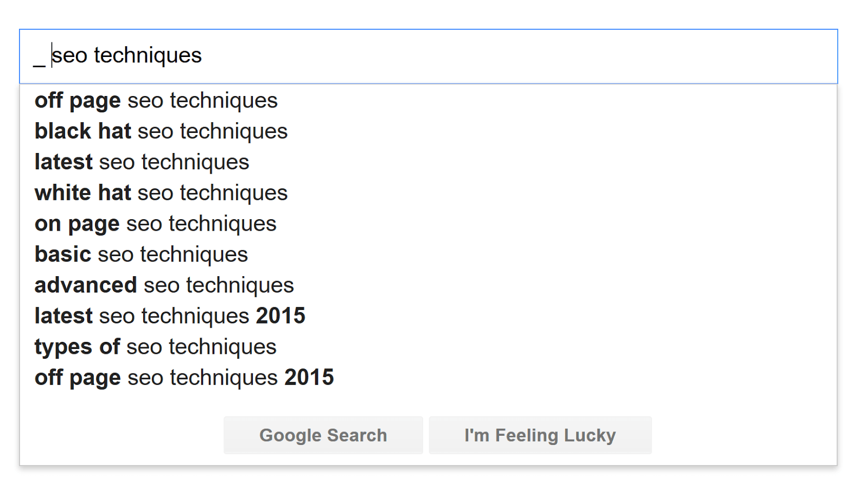Select 'white hat seo techniques' suggestion

pos(161,193)
